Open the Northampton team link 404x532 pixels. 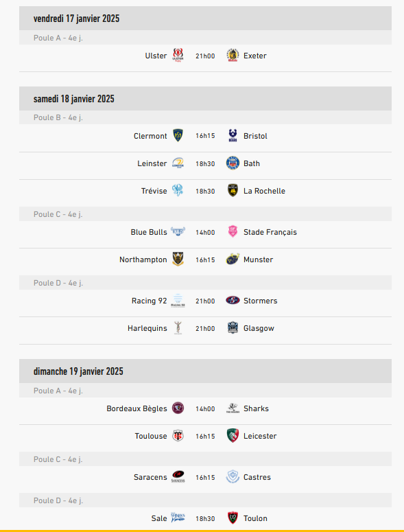(143, 259)
